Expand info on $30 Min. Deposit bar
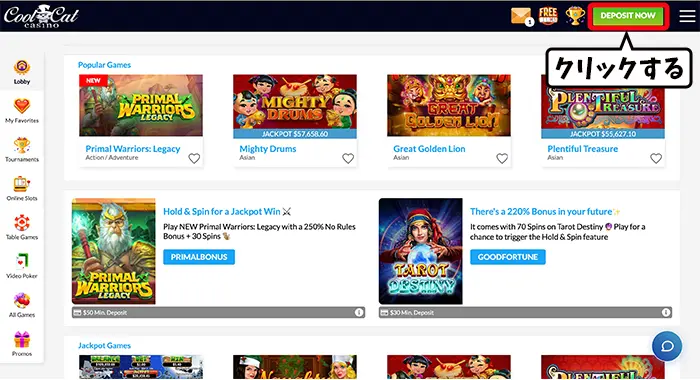 click(666, 313)
